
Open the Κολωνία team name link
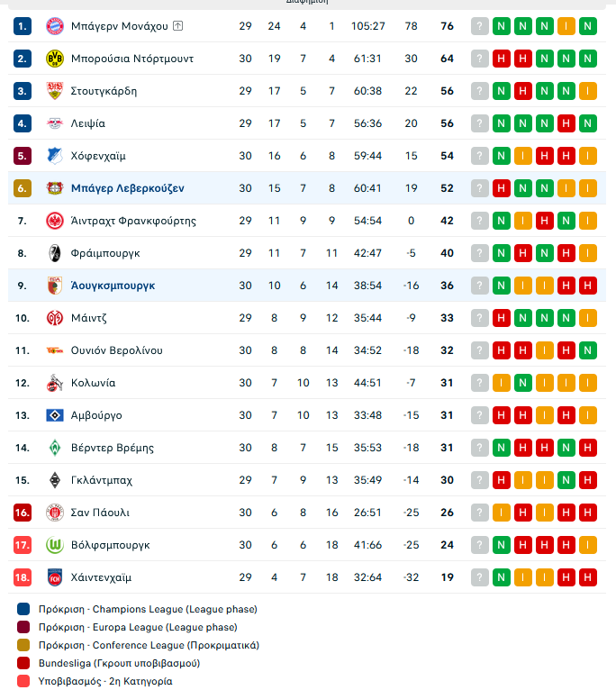click(x=93, y=383)
